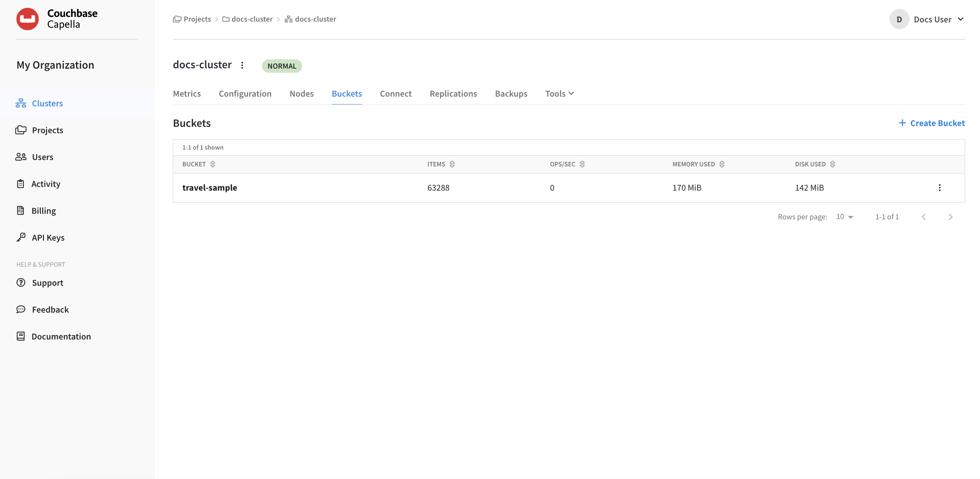This screenshot has width=980, height=479.
Task: Open Projects from the sidebar icon
Action: 21,130
